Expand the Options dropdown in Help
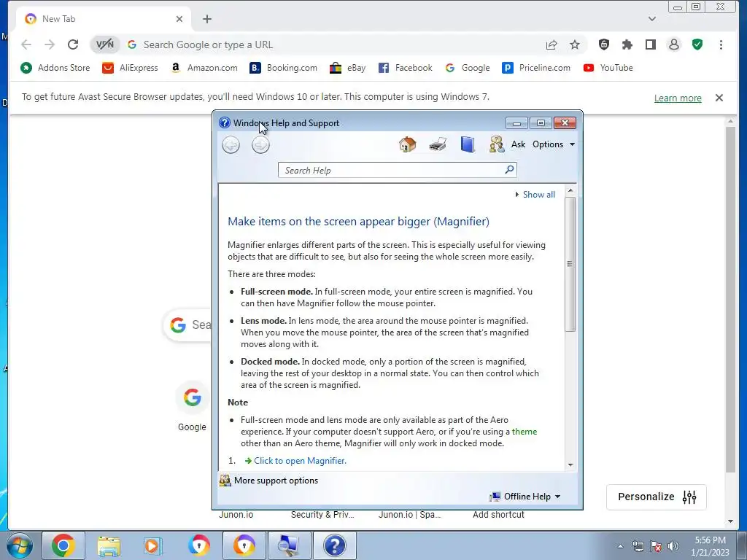The width and height of the screenshot is (747, 560). [554, 144]
